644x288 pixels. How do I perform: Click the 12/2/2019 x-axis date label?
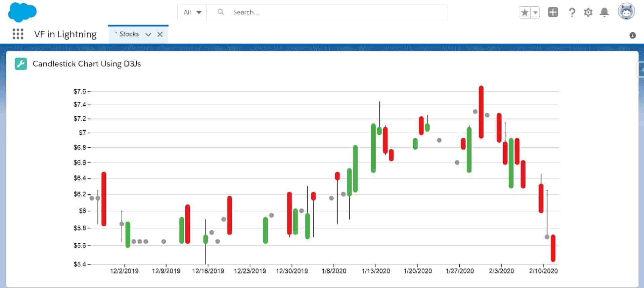point(124,271)
